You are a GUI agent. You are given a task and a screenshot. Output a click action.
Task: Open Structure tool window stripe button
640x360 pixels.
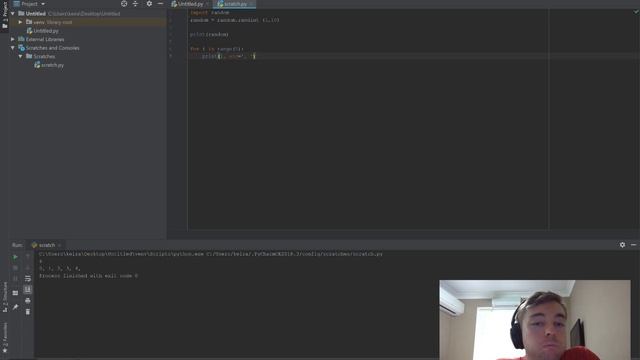(x=4, y=296)
